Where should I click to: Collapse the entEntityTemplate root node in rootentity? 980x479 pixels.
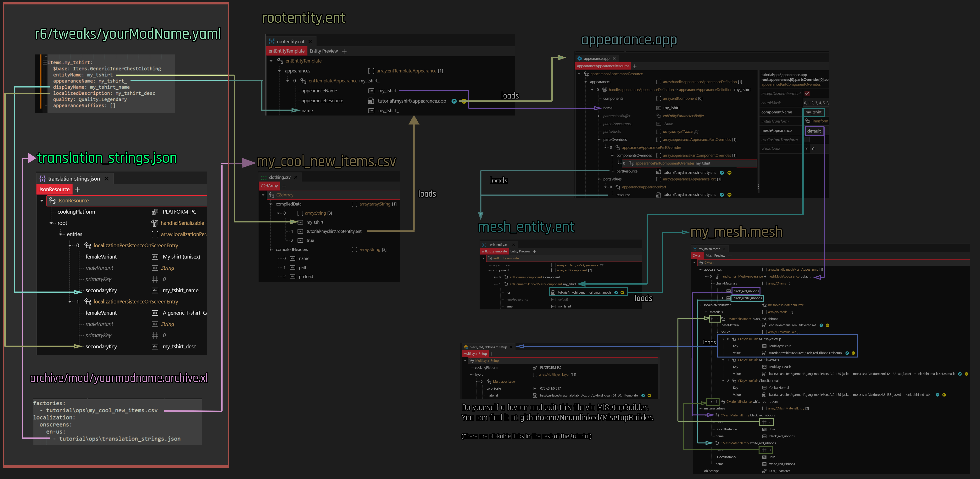tap(271, 61)
